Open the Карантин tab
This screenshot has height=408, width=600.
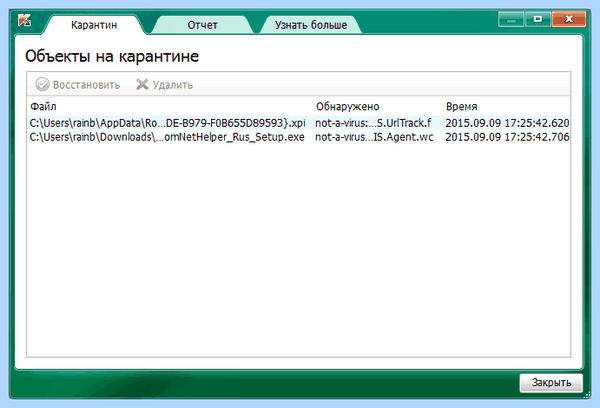click(x=94, y=25)
